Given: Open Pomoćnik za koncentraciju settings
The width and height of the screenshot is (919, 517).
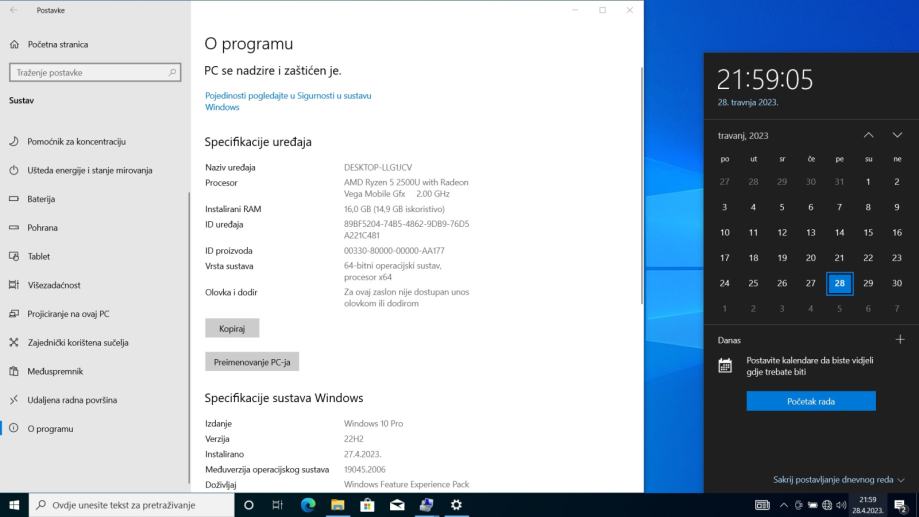Looking at the screenshot, I should pyautogui.click(x=76, y=142).
